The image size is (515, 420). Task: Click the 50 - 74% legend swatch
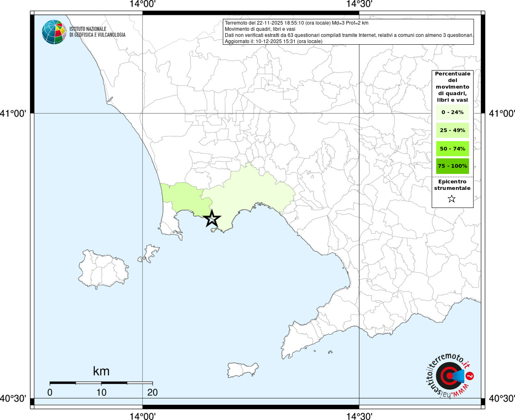tap(452, 148)
